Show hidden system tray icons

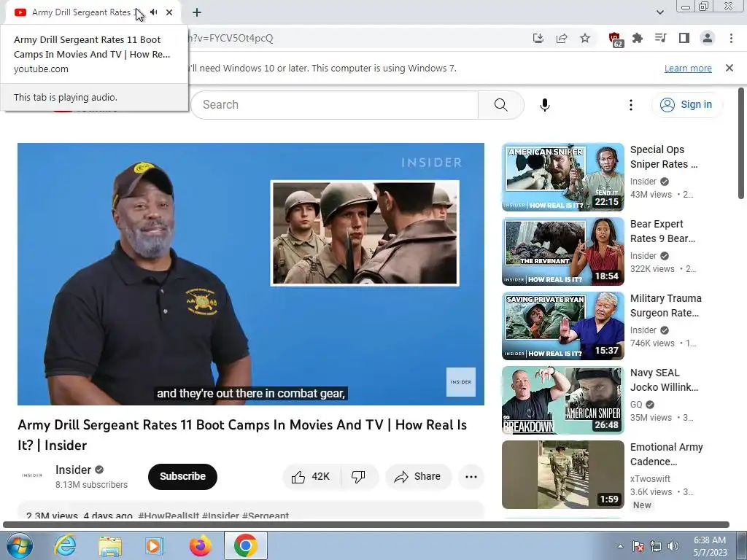coord(620,546)
